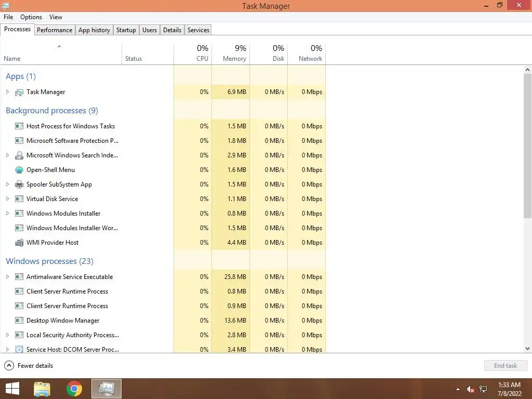Click the network tray icon
The height and width of the screenshot is (399, 532).
(483, 389)
